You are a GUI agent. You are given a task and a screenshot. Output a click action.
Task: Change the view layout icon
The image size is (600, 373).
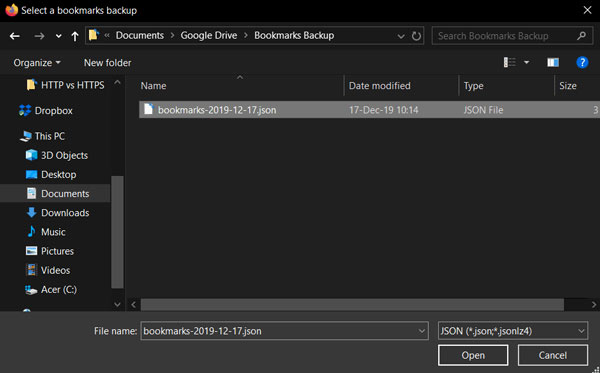coord(509,62)
